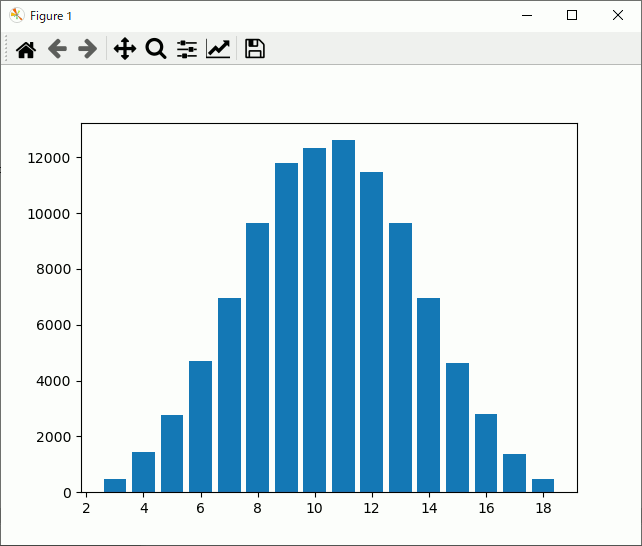
Task: Click the bar at x=10
Action: (x=314, y=320)
